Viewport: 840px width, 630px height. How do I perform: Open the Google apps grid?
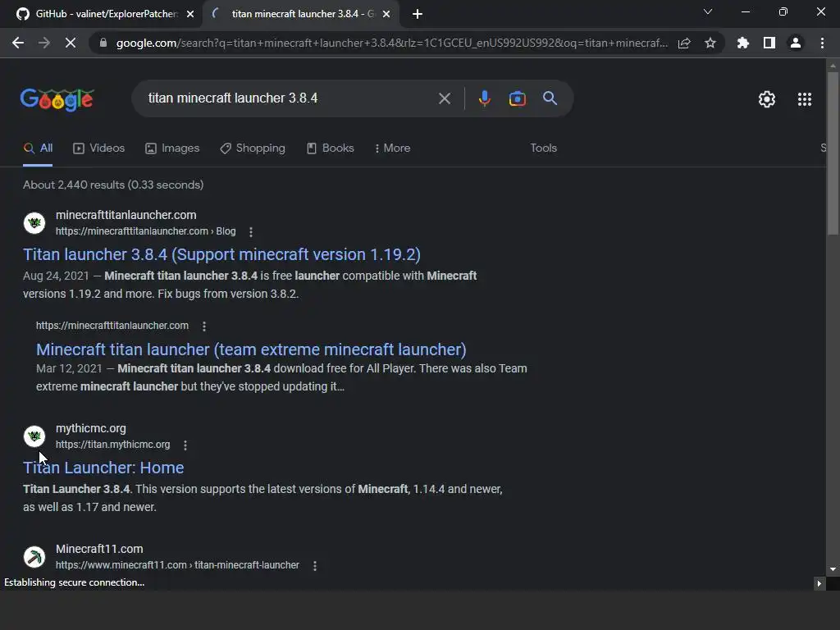(804, 99)
